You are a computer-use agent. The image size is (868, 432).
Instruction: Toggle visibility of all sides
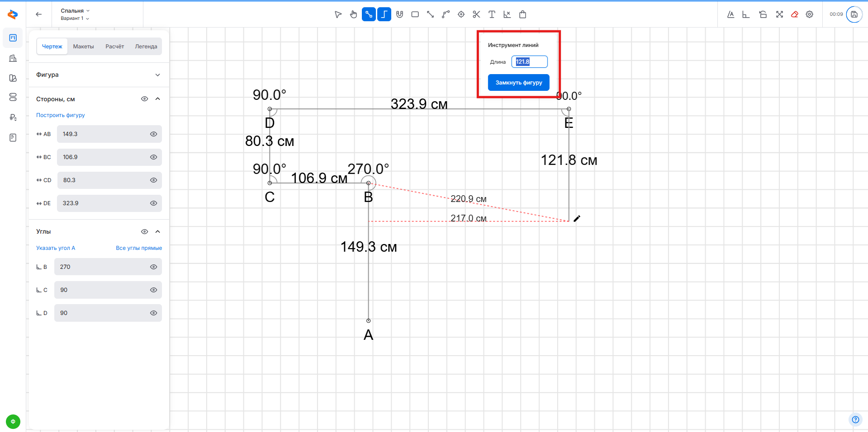144,99
